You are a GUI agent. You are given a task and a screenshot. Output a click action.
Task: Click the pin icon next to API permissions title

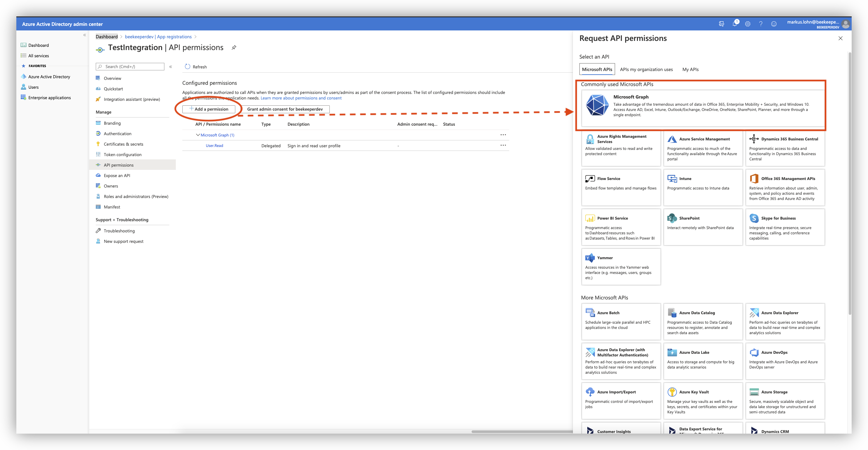tap(234, 47)
